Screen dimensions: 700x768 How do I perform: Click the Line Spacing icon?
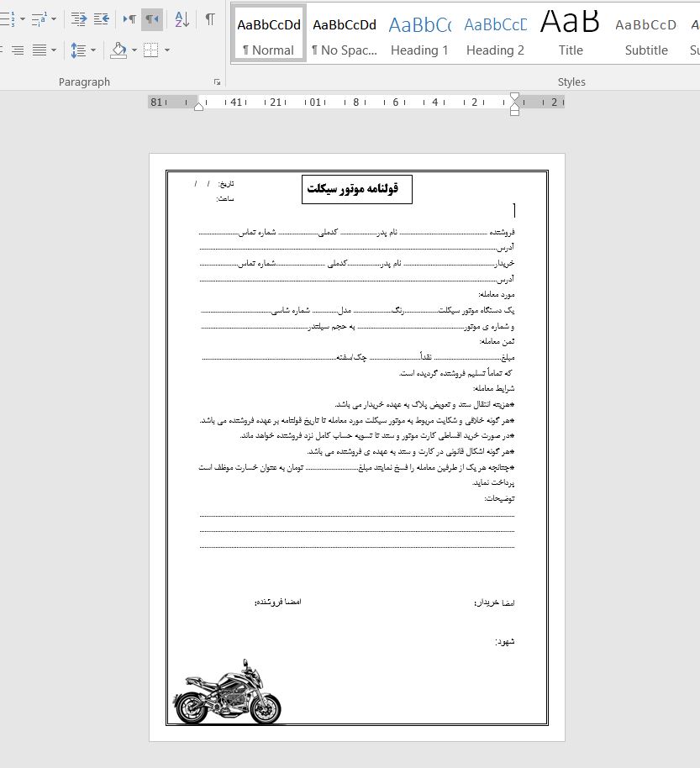pos(78,50)
